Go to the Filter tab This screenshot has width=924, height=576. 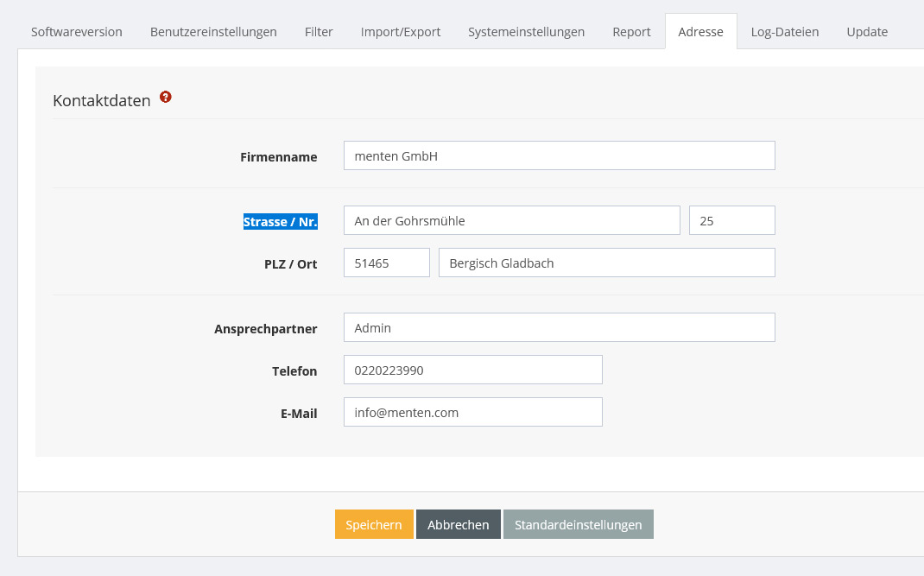(x=319, y=32)
